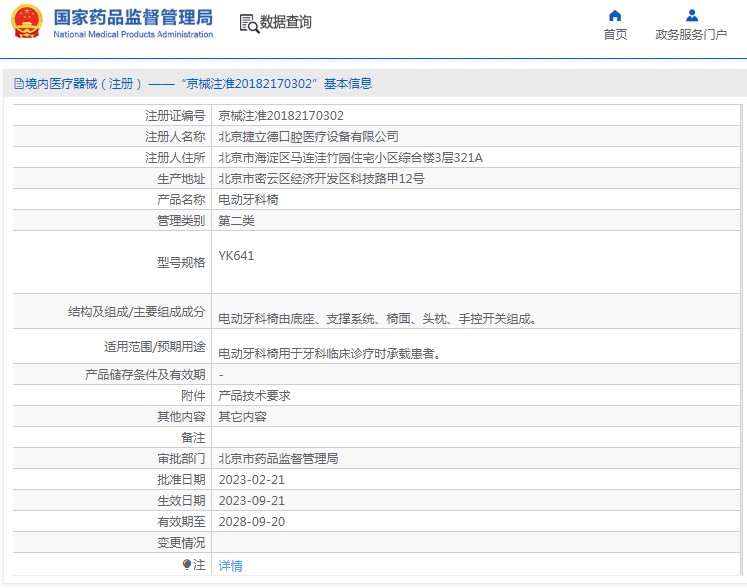Click the 数据查询 label

[x=285, y=22]
